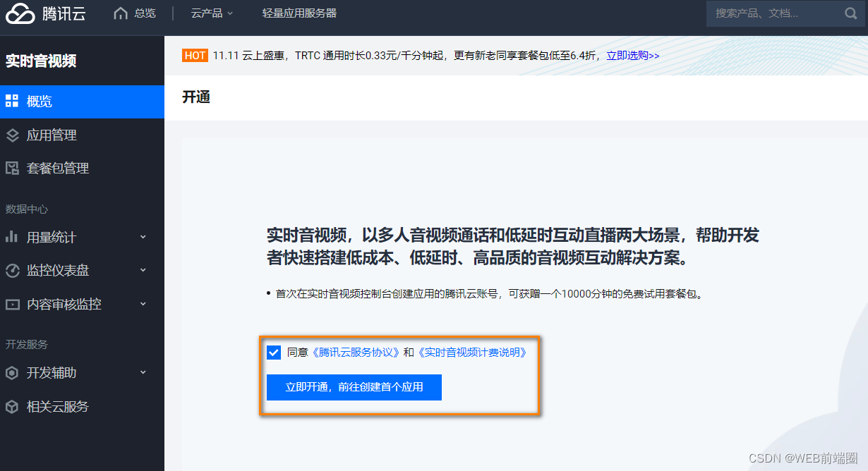The width and height of the screenshot is (868, 471).
Task: Click the 内容审核监控 icon
Action: (12, 304)
